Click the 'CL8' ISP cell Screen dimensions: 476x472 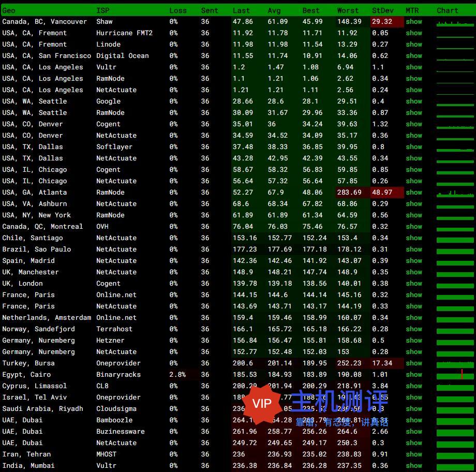point(102,386)
